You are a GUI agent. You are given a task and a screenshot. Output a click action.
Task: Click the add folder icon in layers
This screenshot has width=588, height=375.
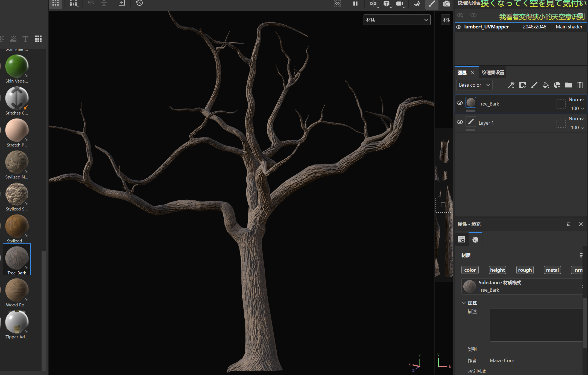(x=569, y=85)
